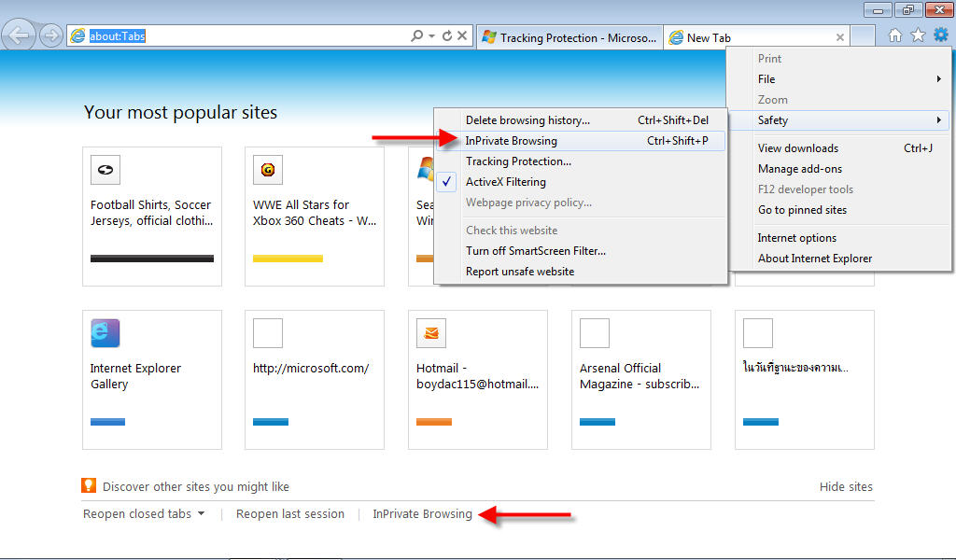The image size is (956, 560).
Task: Click the Windows flag icon on the third tile
Action: coord(426,168)
